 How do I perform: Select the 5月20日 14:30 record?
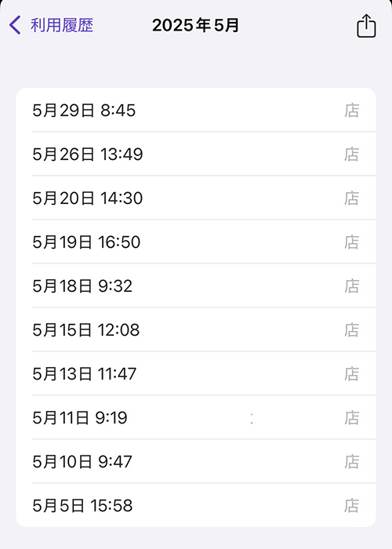pyautogui.click(x=196, y=198)
